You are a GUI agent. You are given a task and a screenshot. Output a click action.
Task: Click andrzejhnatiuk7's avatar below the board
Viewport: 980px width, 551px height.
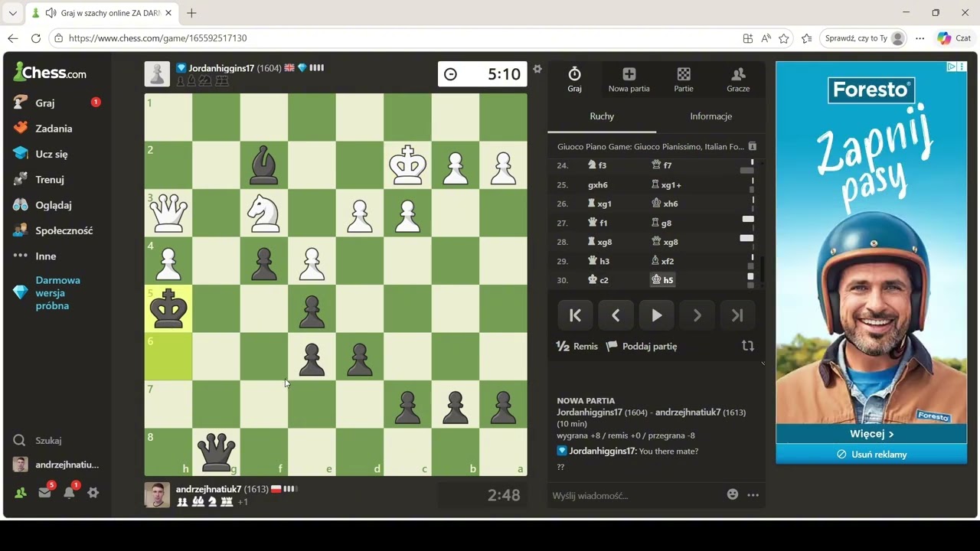pos(157,495)
